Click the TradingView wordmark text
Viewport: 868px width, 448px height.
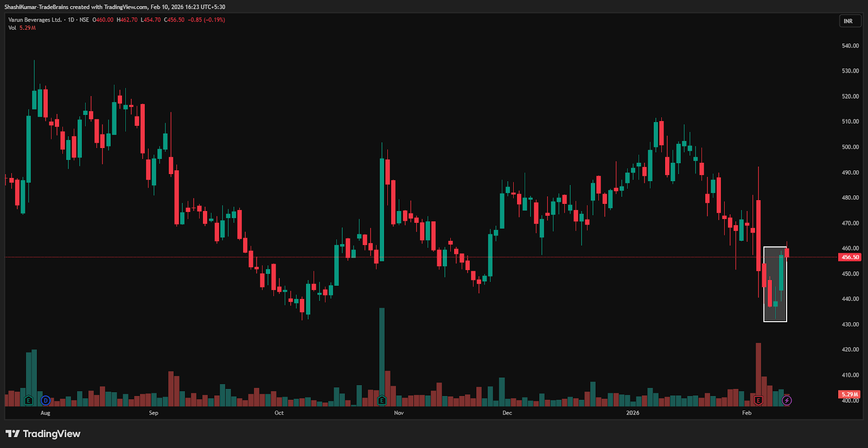tap(52, 433)
